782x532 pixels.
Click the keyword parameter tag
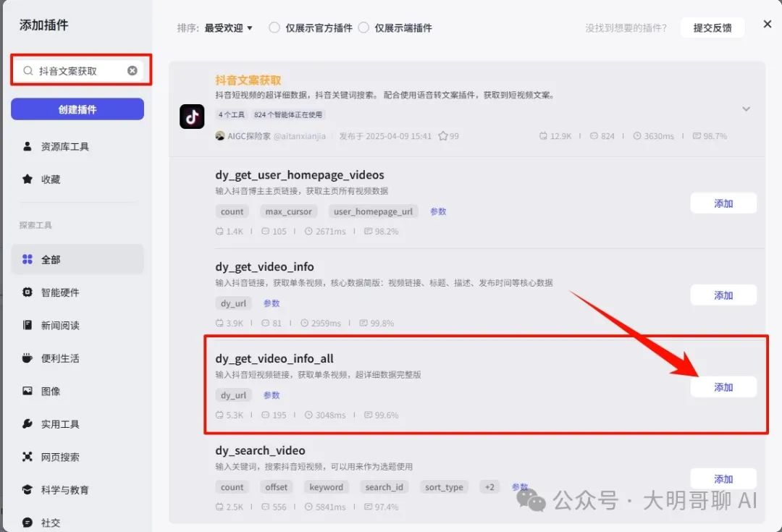tap(326, 486)
